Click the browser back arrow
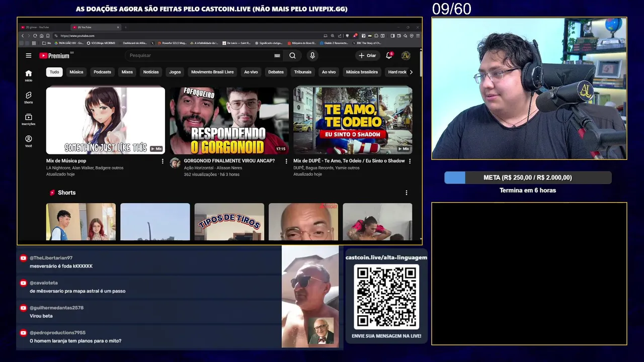The image size is (644, 362). pyautogui.click(x=23, y=36)
